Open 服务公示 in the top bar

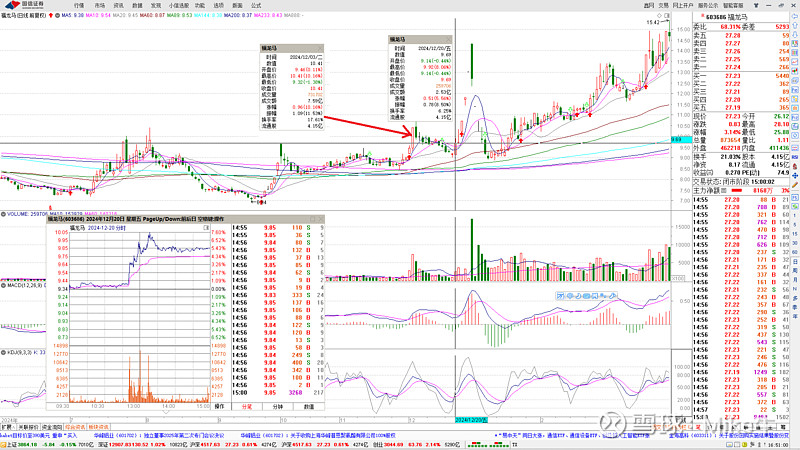[x=708, y=5]
